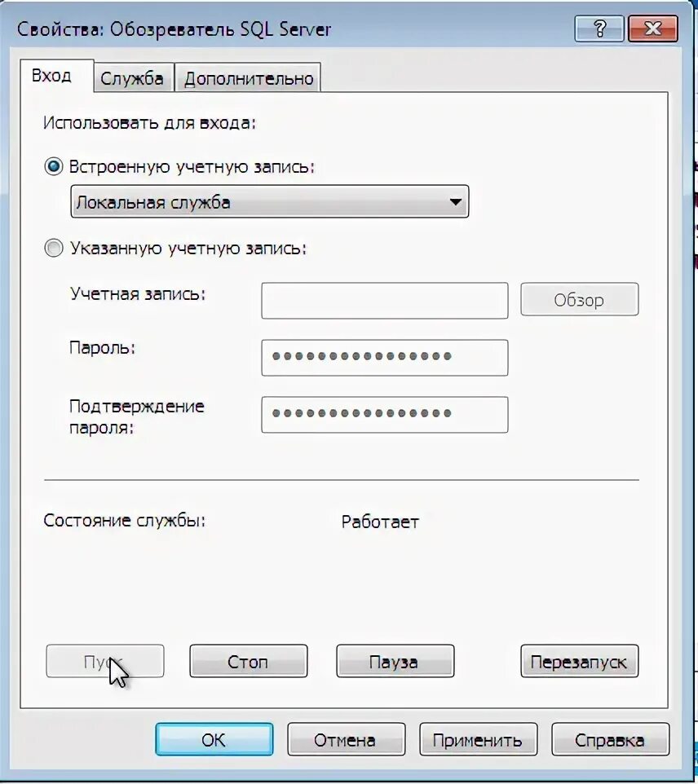Click the Обзор browse button
The image size is (698, 784).
point(579,300)
